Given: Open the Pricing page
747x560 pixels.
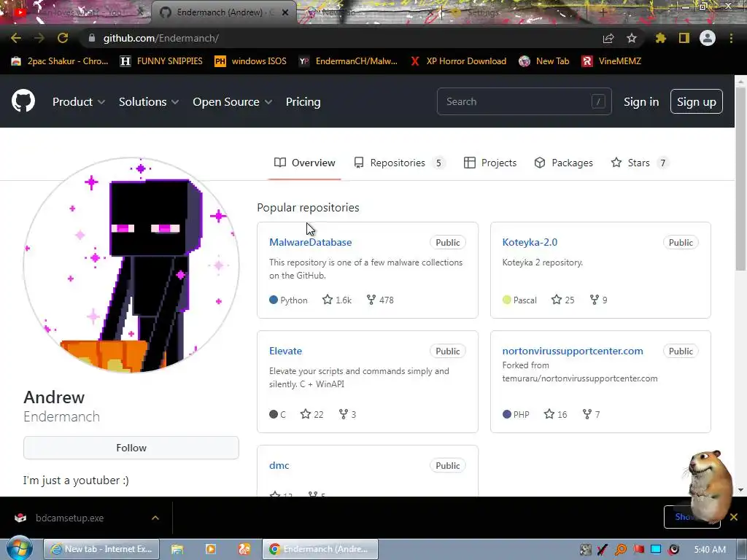Looking at the screenshot, I should pos(303,101).
